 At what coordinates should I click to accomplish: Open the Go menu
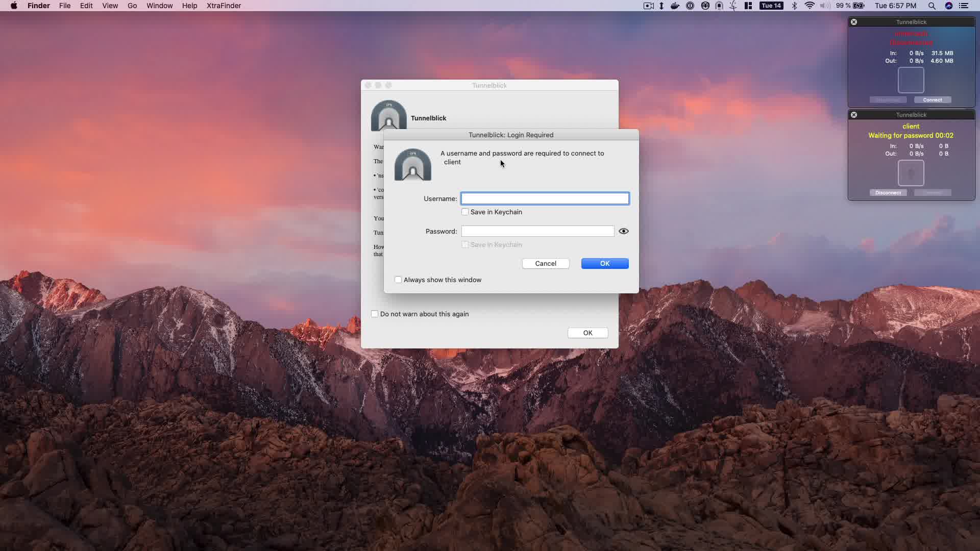tap(132, 6)
